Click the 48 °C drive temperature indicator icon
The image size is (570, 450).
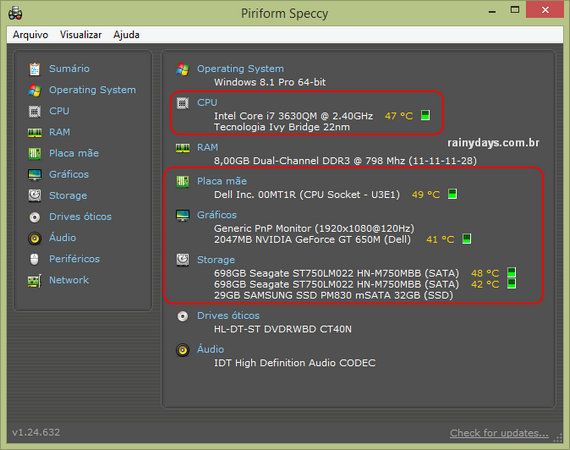511,272
